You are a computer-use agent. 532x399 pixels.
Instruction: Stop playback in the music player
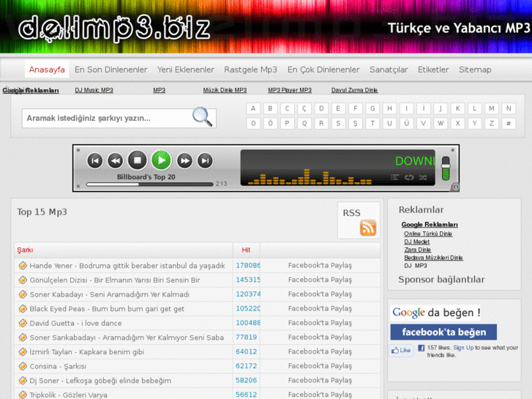(138, 160)
